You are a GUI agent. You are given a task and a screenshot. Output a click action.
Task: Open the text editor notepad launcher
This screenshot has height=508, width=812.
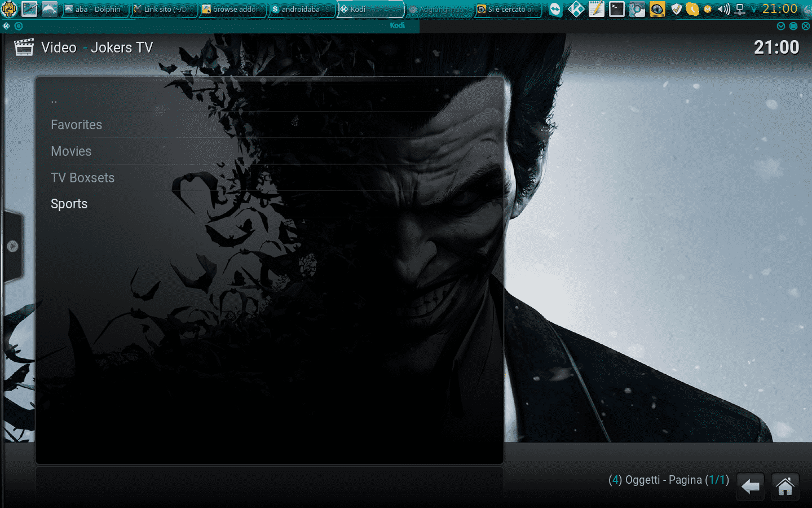pos(596,9)
